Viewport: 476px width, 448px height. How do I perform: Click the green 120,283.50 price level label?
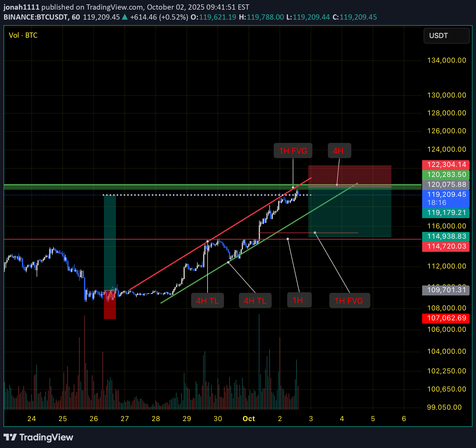[446, 175]
